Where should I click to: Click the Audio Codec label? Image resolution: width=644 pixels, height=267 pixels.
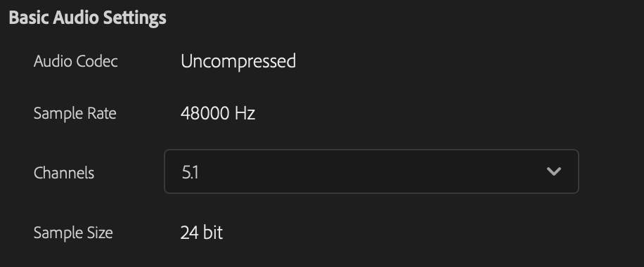tap(75, 62)
